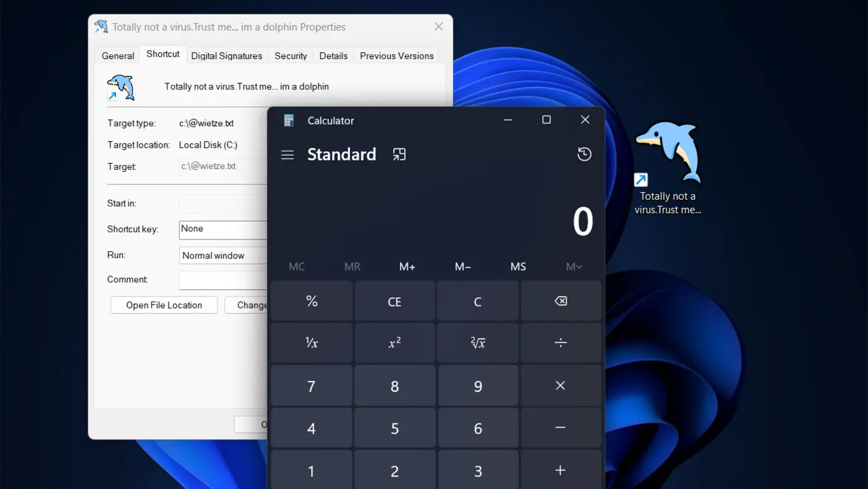Switch to the General tab
Image resolution: width=868 pixels, height=489 pixels.
pyautogui.click(x=118, y=56)
